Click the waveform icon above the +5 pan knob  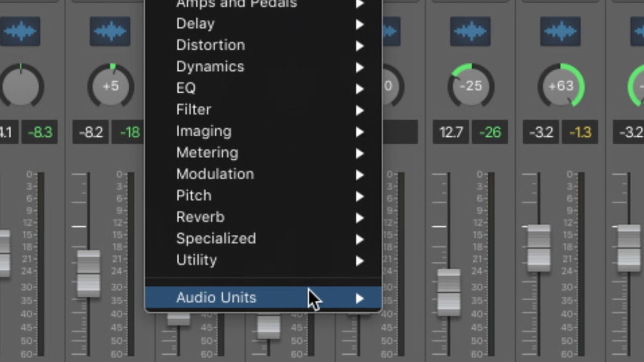[x=110, y=31]
